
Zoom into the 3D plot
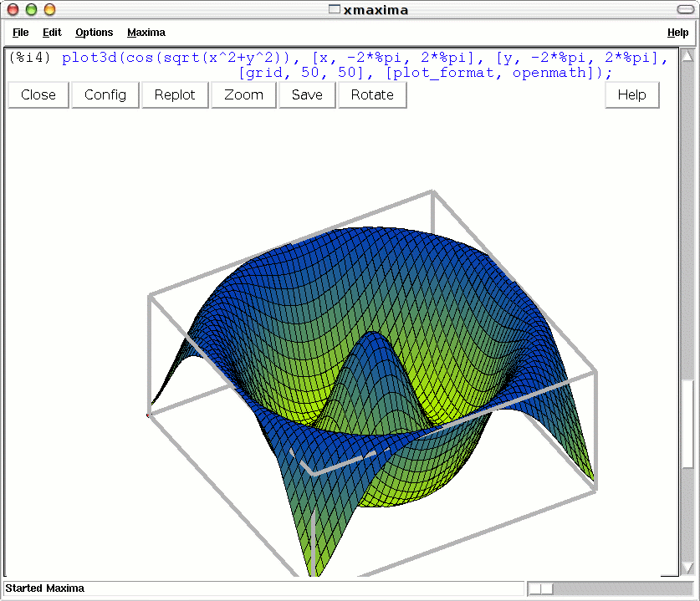[x=243, y=94]
